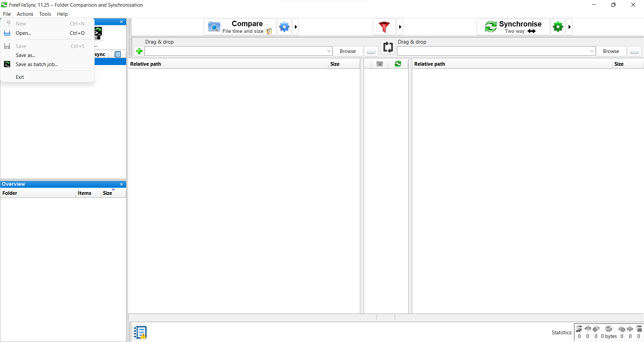Screen dimensions: 644x342
Task: Click the '0 bytes' statistics value
Action: click(609, 336)
